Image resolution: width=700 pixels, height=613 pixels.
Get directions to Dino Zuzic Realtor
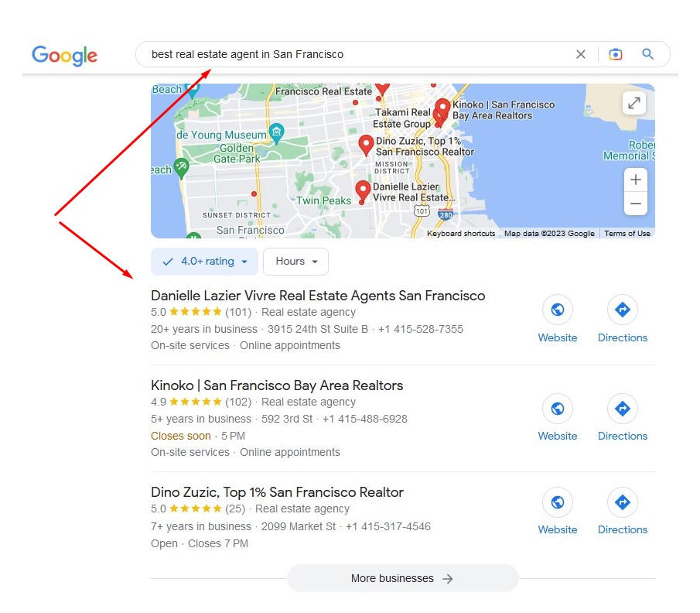pyautogui.click(x=623, y=512)
